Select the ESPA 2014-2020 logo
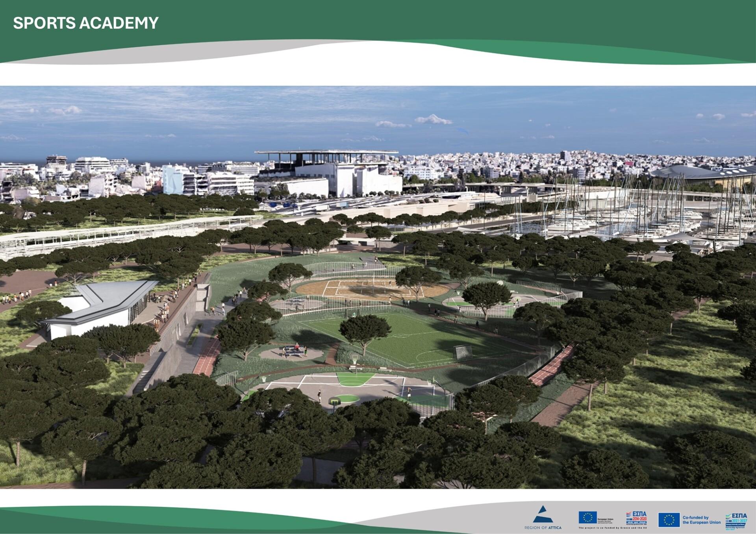 (x=636, y=518)
